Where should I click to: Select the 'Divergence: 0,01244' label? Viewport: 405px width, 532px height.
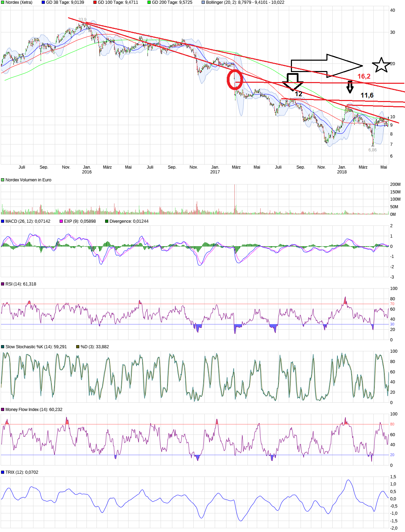(129, 221)
